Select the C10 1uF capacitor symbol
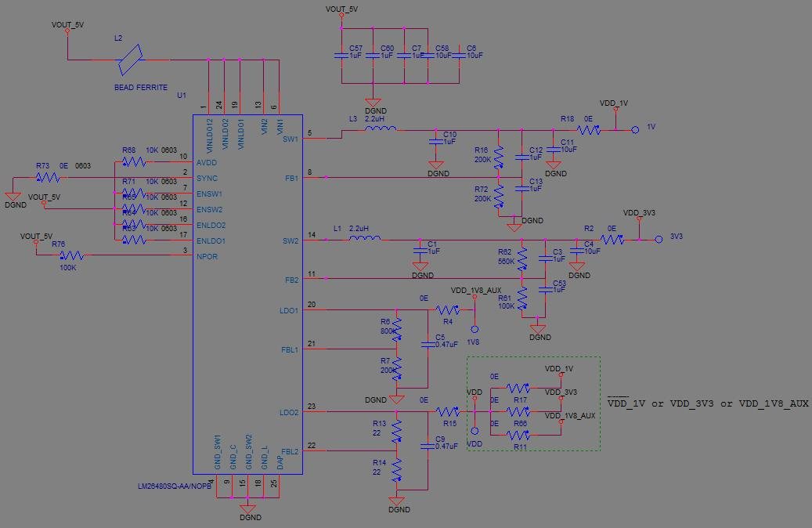Image resolution: width=812 pixels, height=528 pixels. tap(435, 142)
